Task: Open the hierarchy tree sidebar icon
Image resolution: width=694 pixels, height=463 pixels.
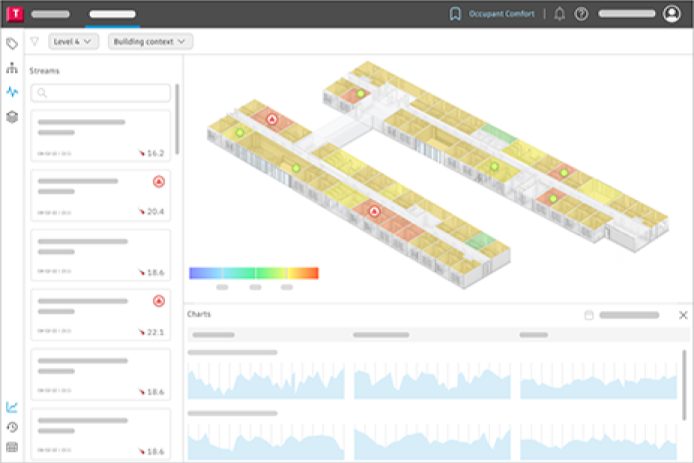Action: (x=12, y=68)
